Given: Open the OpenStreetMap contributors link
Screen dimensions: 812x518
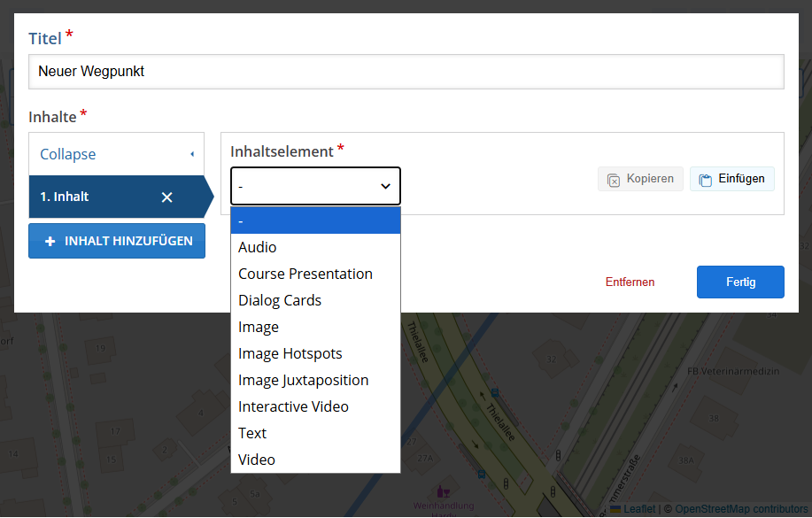Looking at the screenshot, I should 742,509.
